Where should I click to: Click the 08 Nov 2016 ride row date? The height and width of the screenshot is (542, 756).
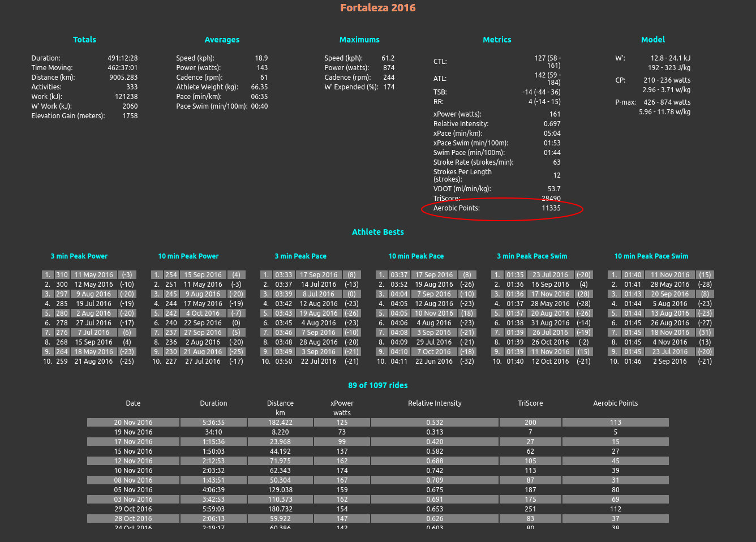click(133, 480)
